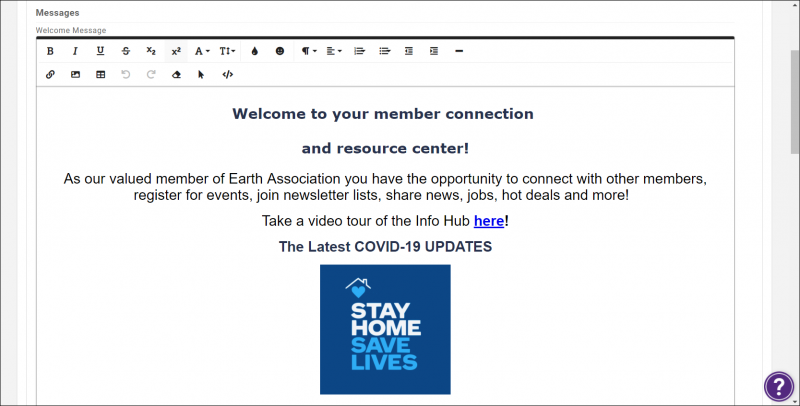Insert an unordered bullet list

pyautogui.click(x=384, y=51)
